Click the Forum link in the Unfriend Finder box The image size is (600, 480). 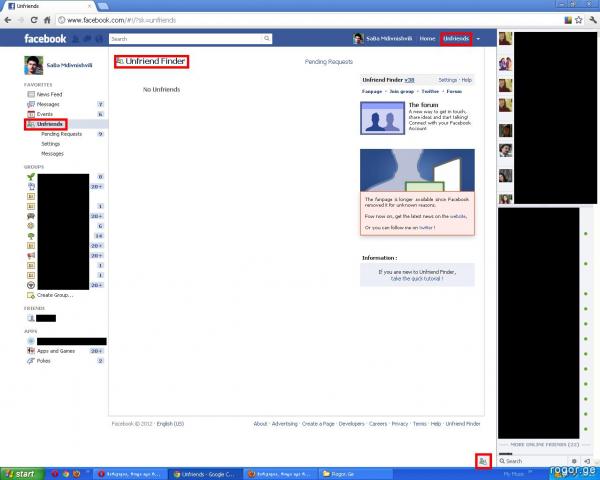(454, 91)
